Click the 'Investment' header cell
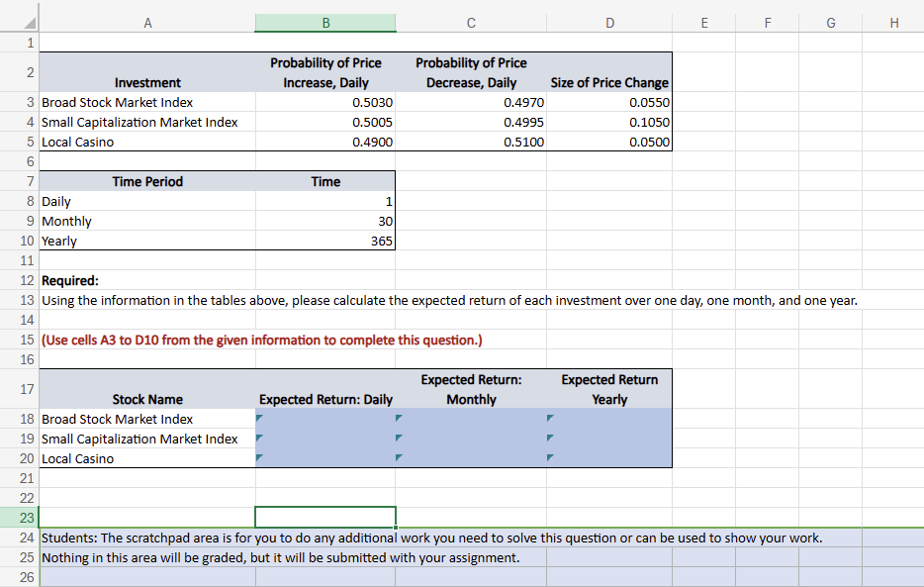 147,72
